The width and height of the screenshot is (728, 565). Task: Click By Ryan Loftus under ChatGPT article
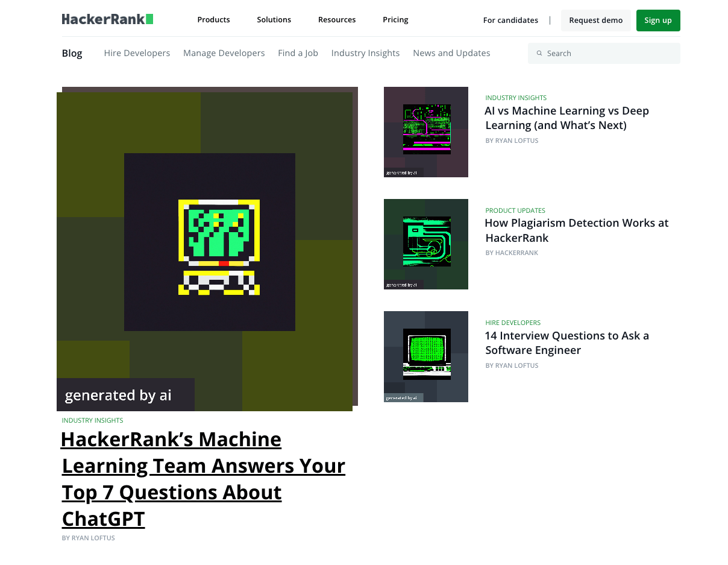[88, 538]
